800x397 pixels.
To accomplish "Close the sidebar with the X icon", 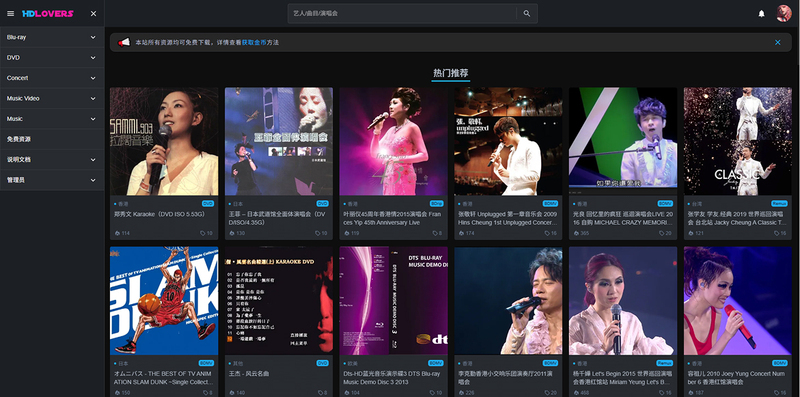I will click(93, 14).
